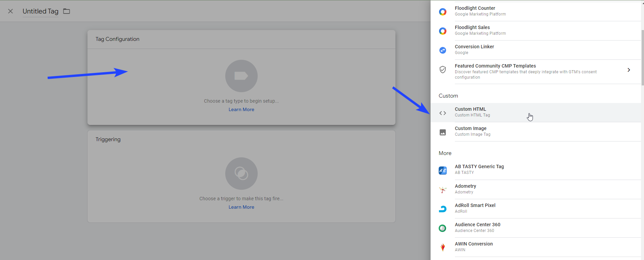
Task: Click the AB TASTY logo icon
Action: click(x=443, y=171)
